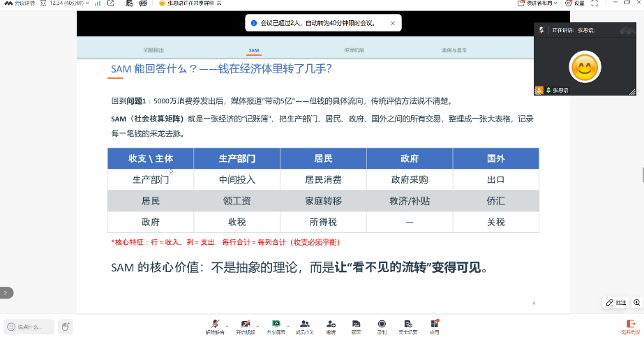
Task: Click the presenter name label '张思语'
Action: (x=561, y=90)
